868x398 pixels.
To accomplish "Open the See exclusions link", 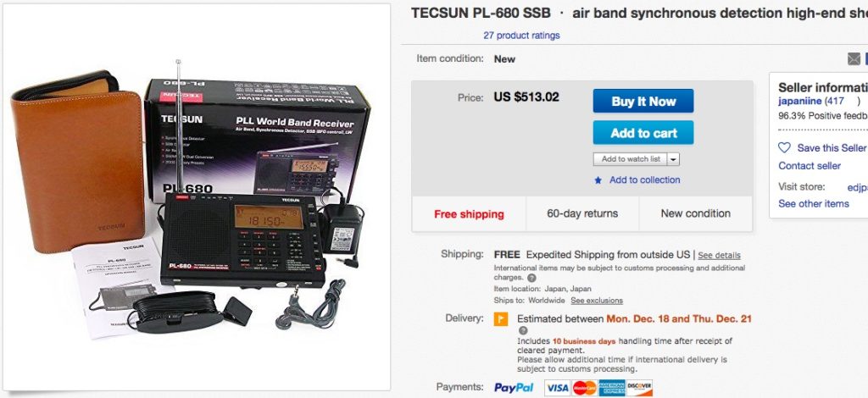I will pyautogui.click(x=597, y=301).
